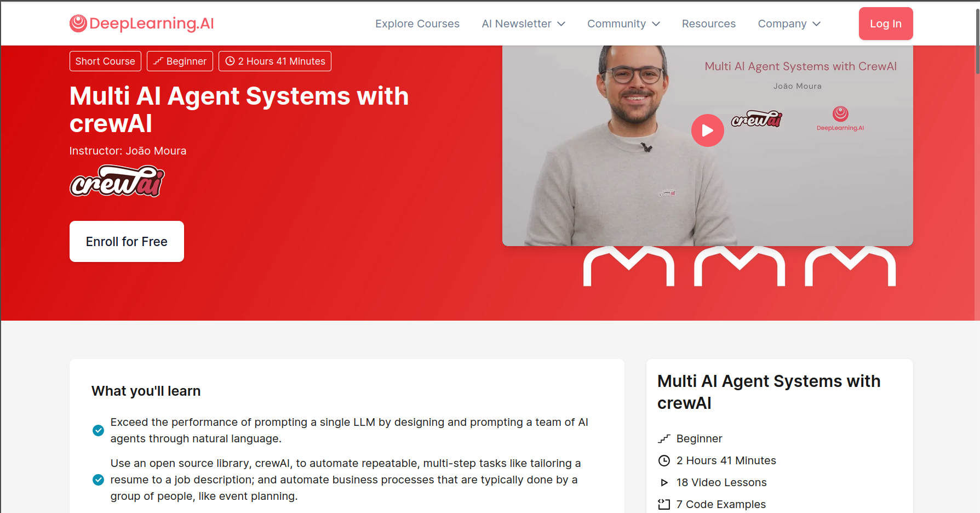Viewport: 980px width, 513px height.
Task: Click the sidebar clock icon
Action: pyautogui.click(x=664, y=460)
